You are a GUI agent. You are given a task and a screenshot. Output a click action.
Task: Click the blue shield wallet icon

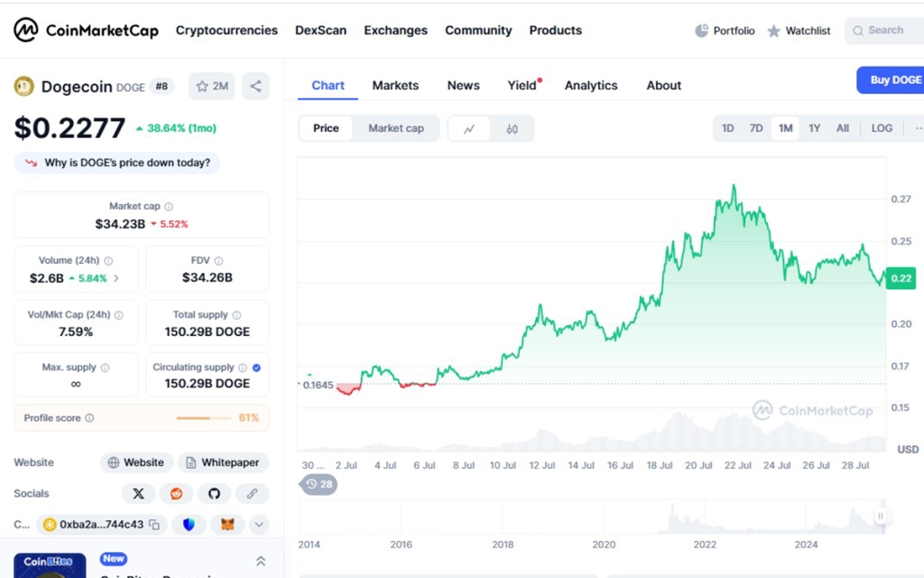coord(189,525)
